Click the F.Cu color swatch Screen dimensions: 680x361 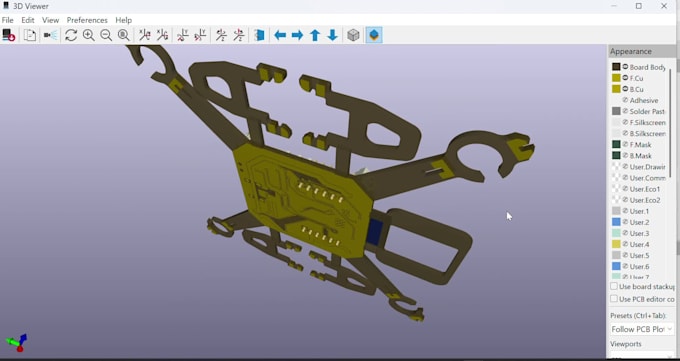point(616,78)
